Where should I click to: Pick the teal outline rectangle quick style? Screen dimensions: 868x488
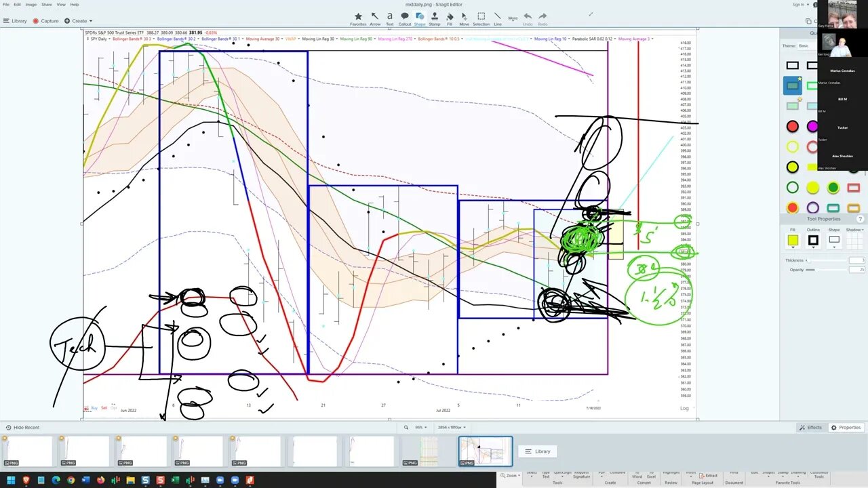[833, 208]
